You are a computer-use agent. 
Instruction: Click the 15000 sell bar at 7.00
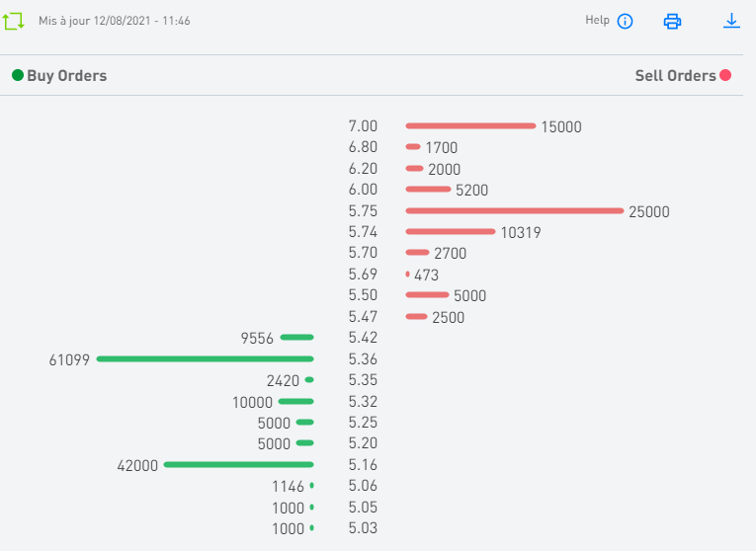470,125
